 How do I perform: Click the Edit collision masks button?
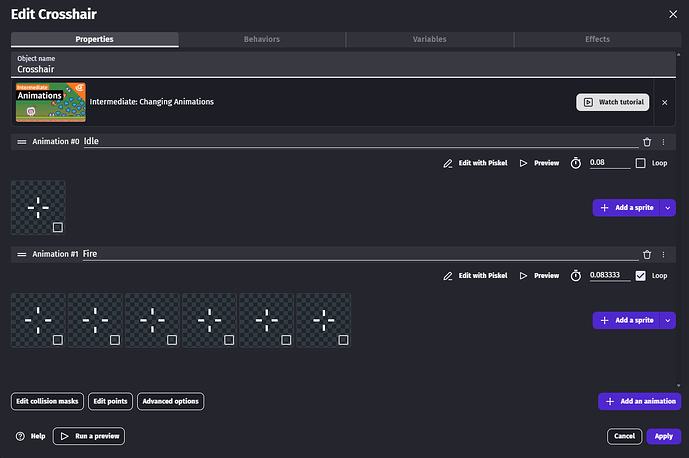47,401
